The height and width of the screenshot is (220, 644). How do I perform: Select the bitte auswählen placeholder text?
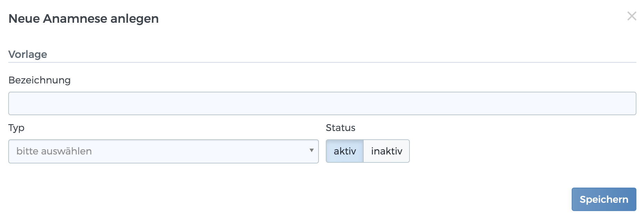[x=54, y=151]
